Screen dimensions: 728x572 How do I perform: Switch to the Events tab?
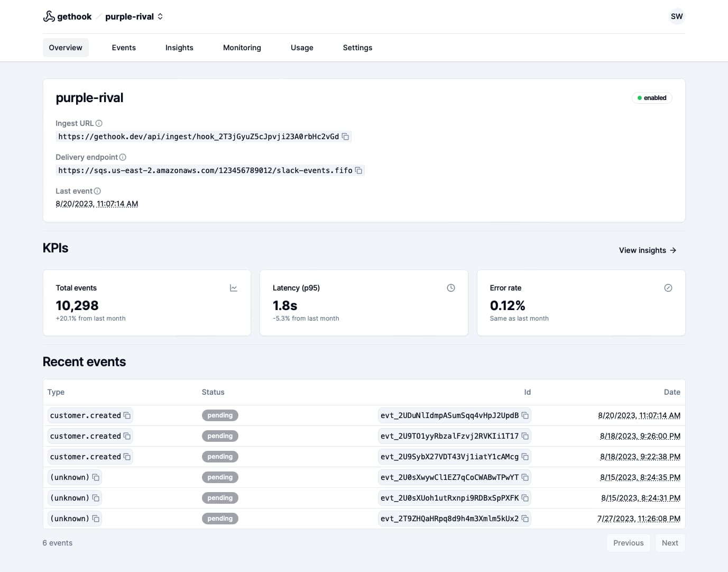point(124,48)
